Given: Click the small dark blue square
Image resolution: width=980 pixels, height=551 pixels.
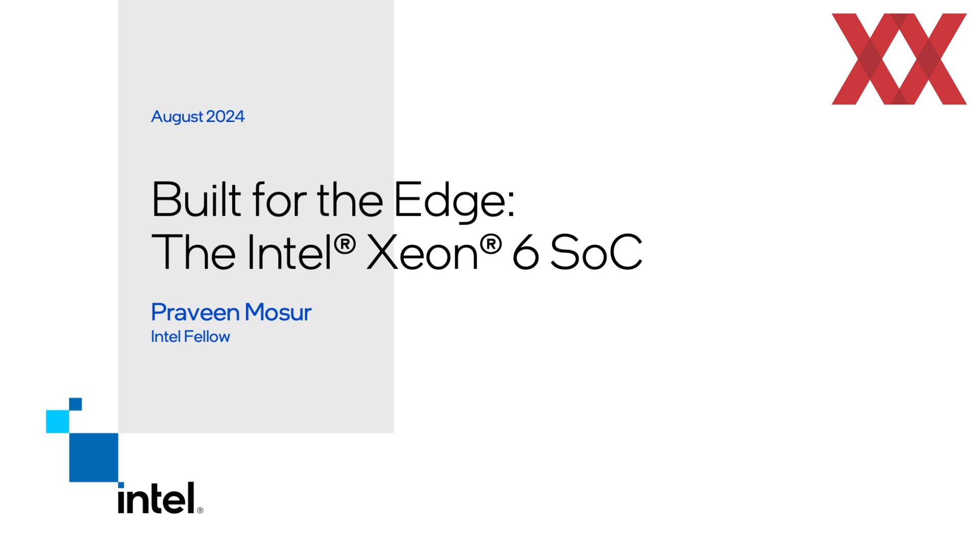Looking at the screenshot, I should point(76,404).
